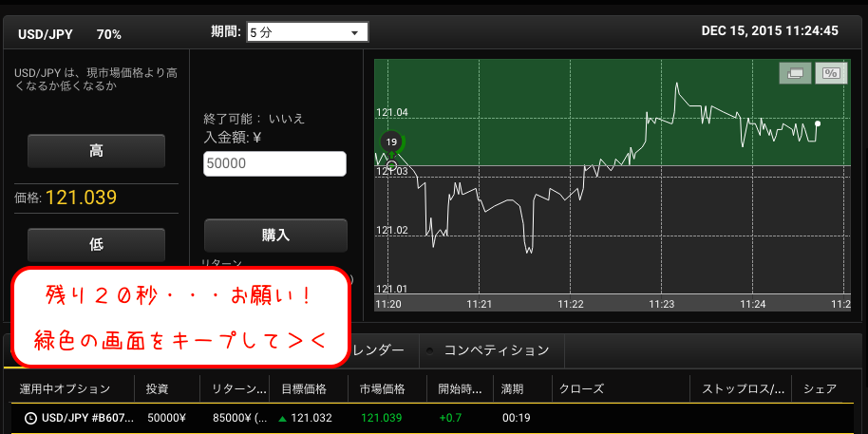Screen dimensions: 868x434
Task: Focus the 入金額 amount field showing 50000
Action: pos(274,164)
